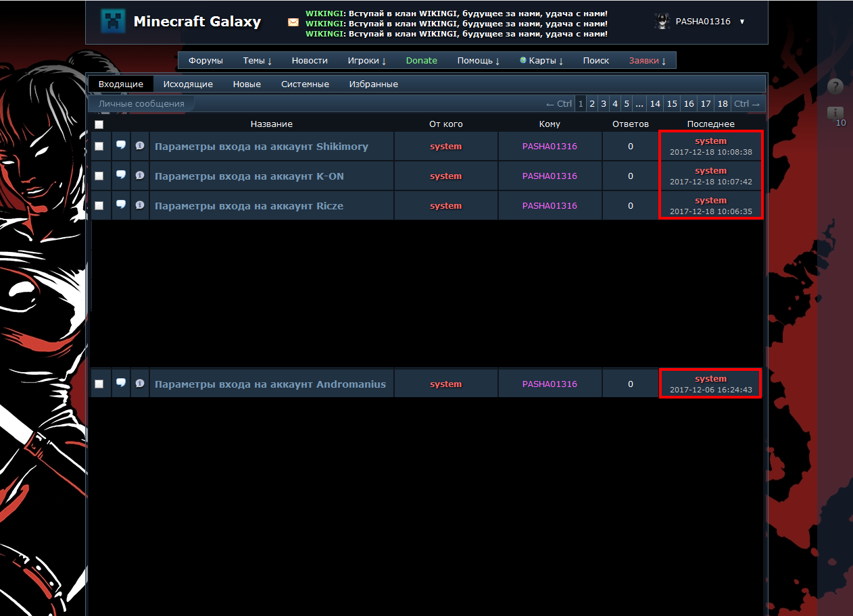853x616 pixels.
Task: Open the Форумы menu item
Action: point(205,61)
